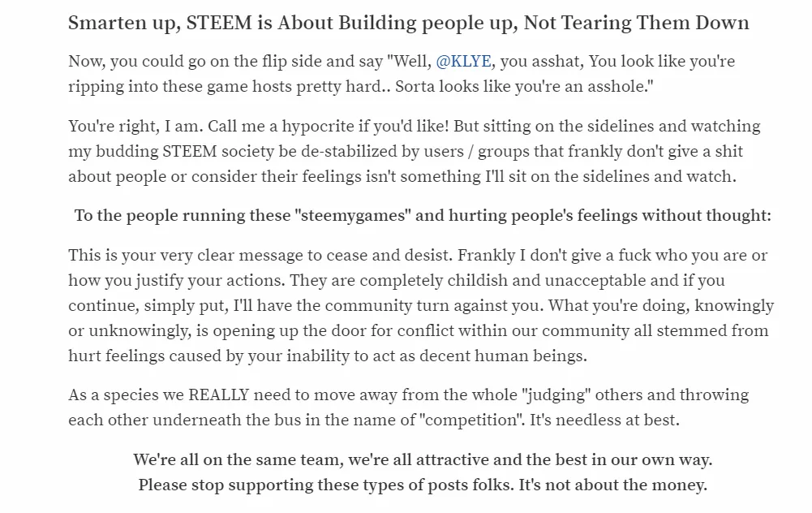The height and width of the screenshot is (513, 812).
Task: Click the bold line about 'steemygames'
Action: point(423,216)
